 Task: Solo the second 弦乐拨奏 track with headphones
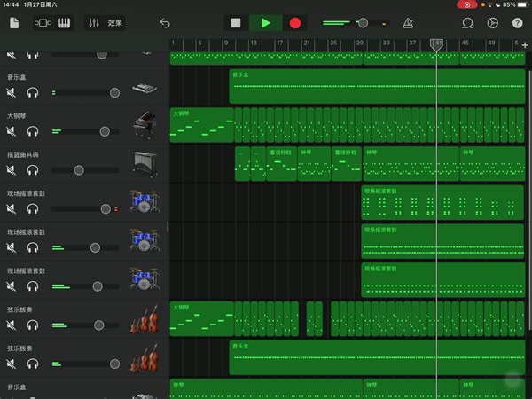click(33, 364)
